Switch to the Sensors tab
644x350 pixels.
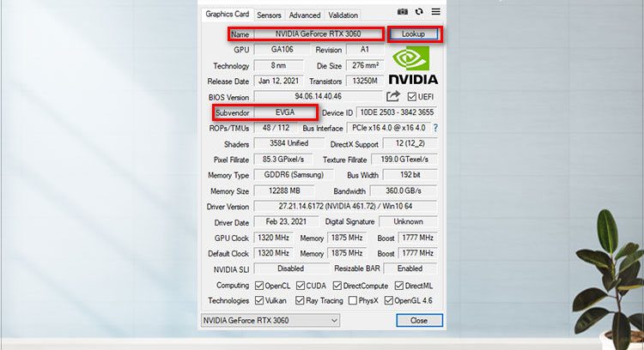coord(269,15)
